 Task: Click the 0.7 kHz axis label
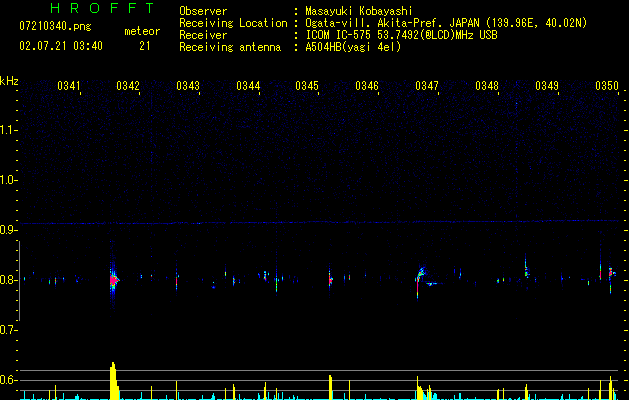click(x=8, y=330)
